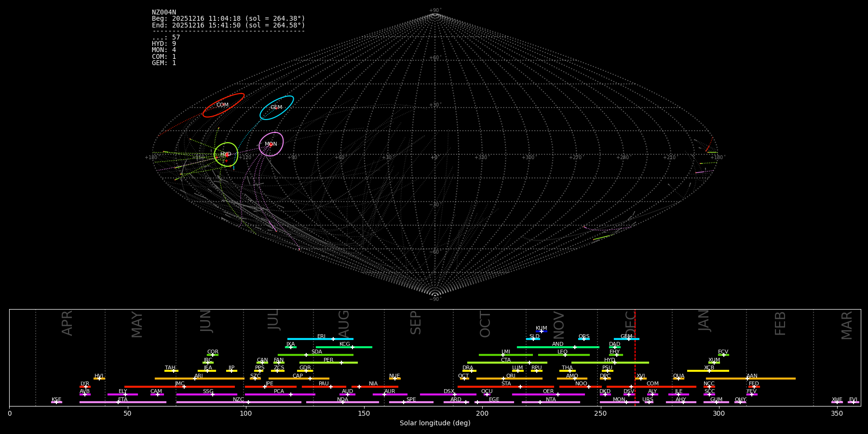
Task: Click the JMC shower bar in timeline
Action: point(179,387)
